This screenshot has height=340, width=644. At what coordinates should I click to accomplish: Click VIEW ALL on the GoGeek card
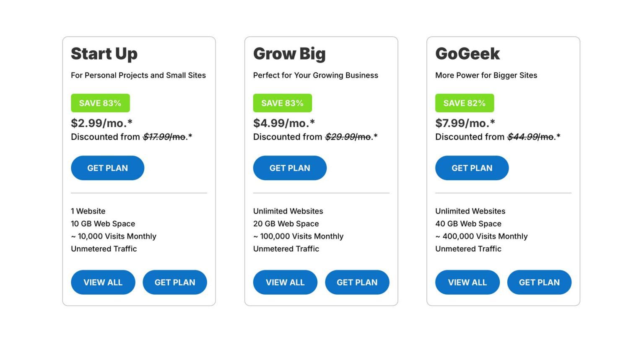pyautogui.click(x=467, y=282)
